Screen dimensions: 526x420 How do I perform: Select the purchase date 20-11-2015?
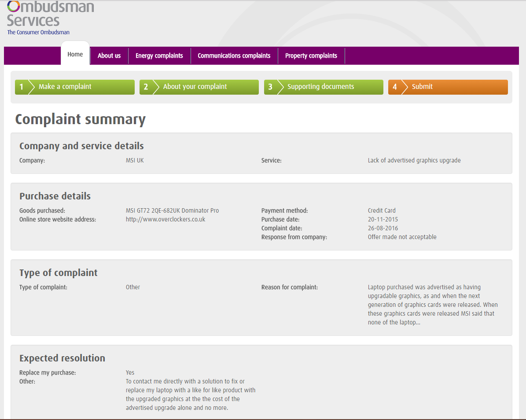[x=383, y=219]
